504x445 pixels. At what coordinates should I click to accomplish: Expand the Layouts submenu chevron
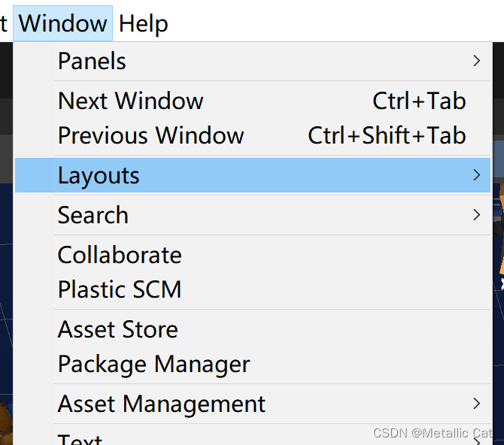click(x=477, y=175)
